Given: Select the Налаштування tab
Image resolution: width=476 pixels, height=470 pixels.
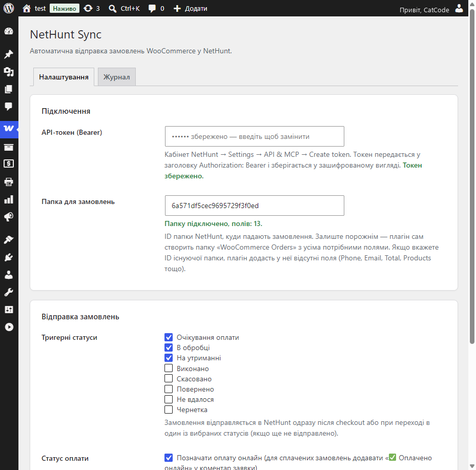Looking at the screenshot, I should click(x=64, y=77).
